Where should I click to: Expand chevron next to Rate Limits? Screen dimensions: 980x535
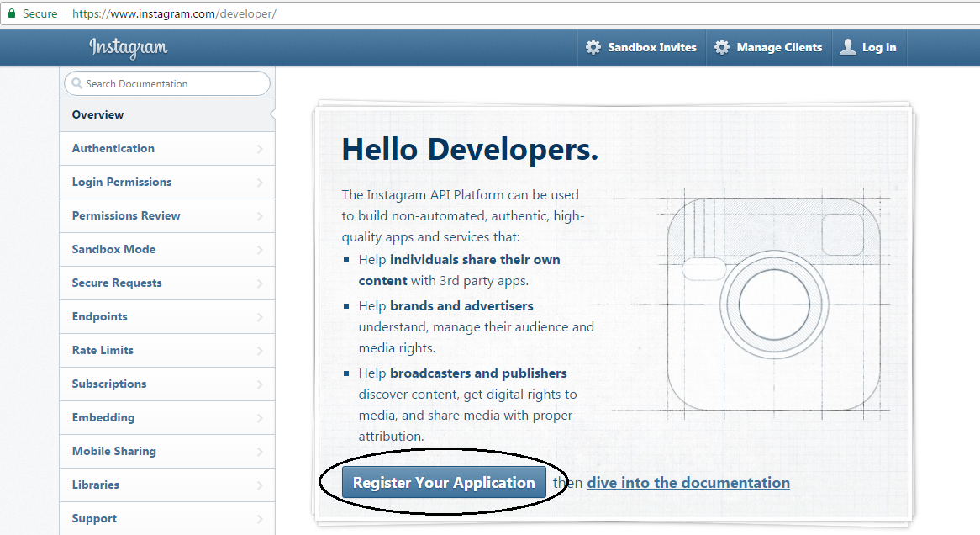pos(260,351)
